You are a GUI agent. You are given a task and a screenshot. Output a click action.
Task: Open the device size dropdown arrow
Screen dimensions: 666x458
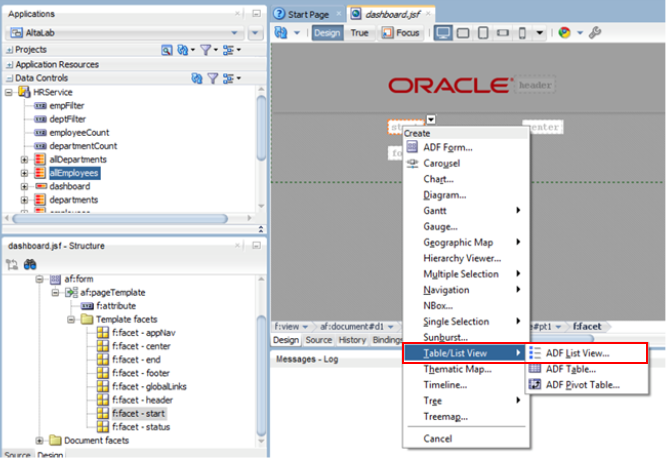pos(539,33)
